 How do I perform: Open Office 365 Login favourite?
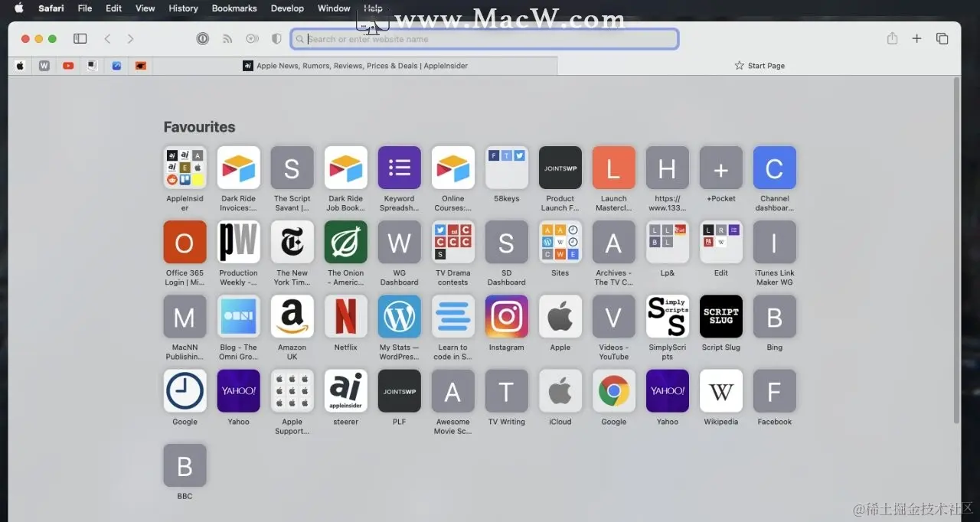click(x=185, y=242)
